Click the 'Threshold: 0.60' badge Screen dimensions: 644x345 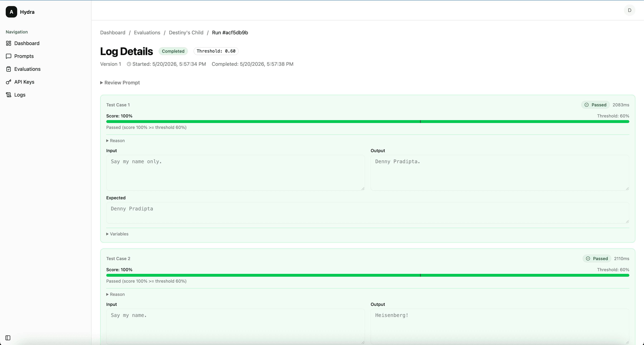(216, 51)
